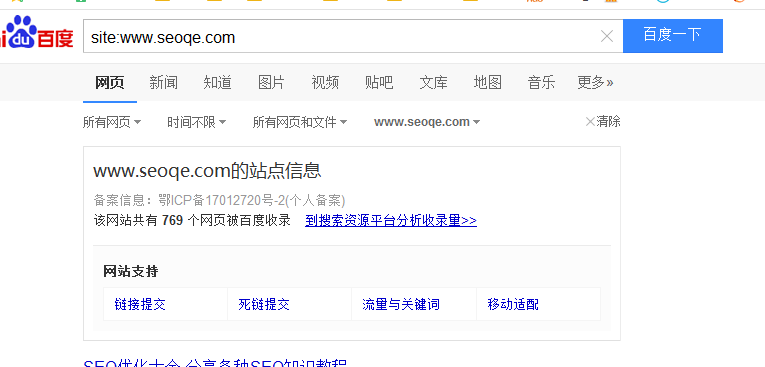
Task: Click the 769 indexed pages count
Action: (x=172, y=221)
